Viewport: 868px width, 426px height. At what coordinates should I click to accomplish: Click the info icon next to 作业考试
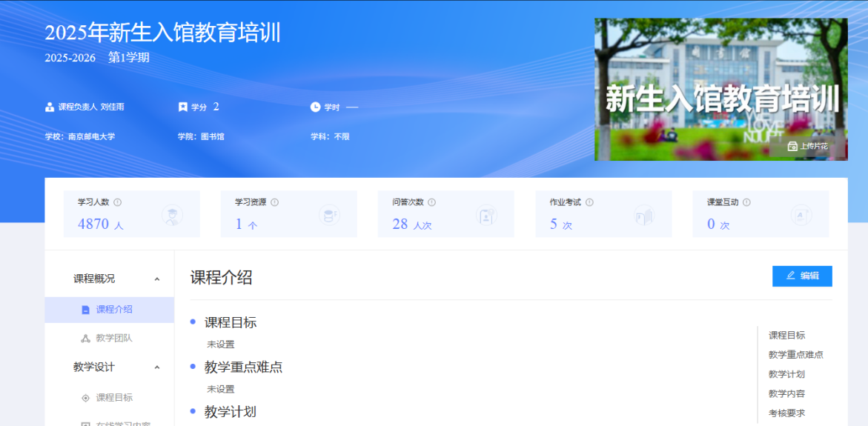pyautogui.click(x=590, y=202)
